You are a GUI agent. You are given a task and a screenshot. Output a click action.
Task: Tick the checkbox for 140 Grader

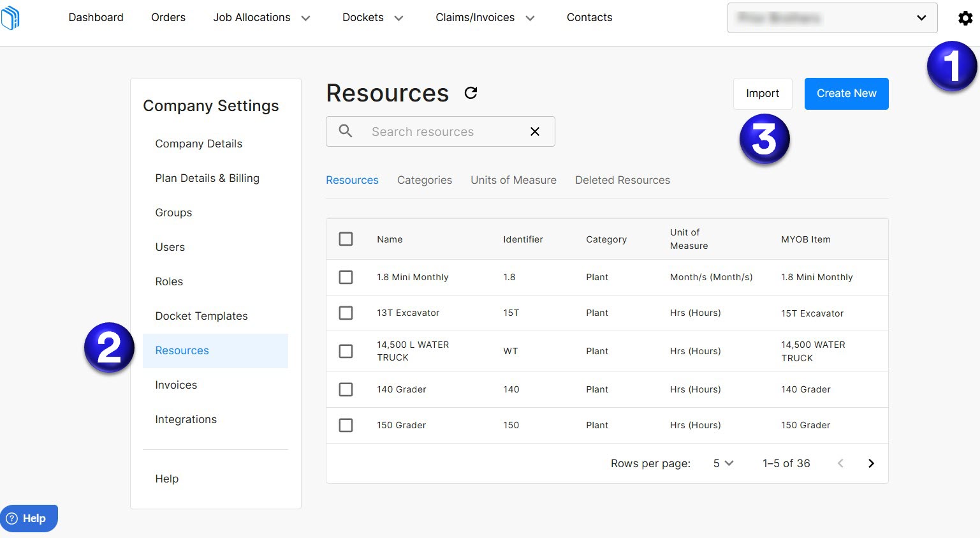pyautogui.click(x=346, y=389)
